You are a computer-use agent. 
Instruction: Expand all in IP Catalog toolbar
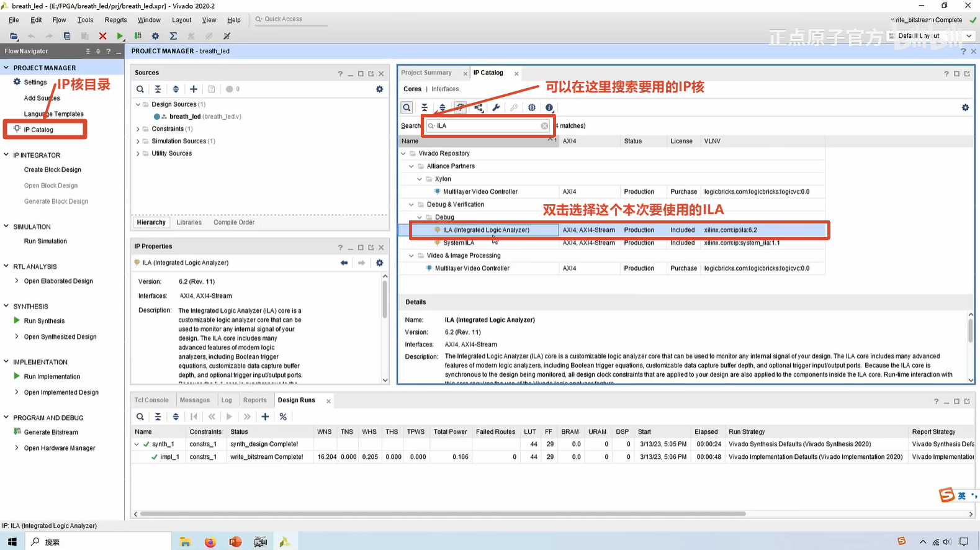coord(443,107)
